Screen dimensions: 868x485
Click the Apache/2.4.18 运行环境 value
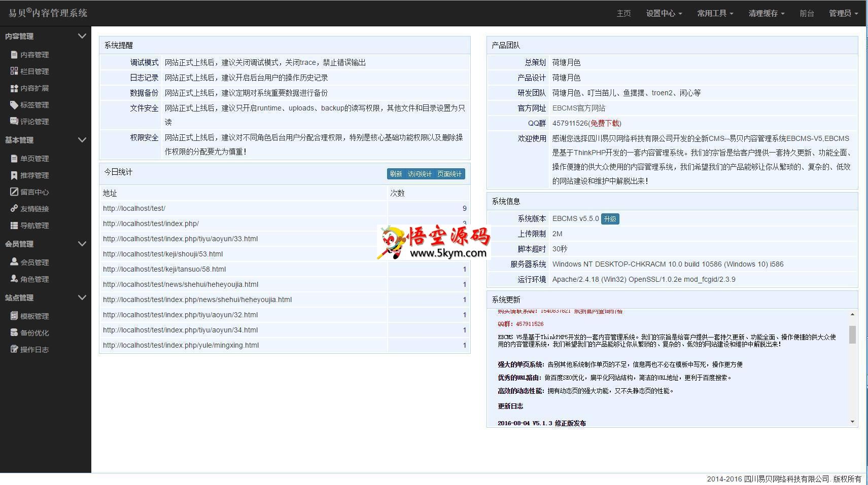click(644, 279)
